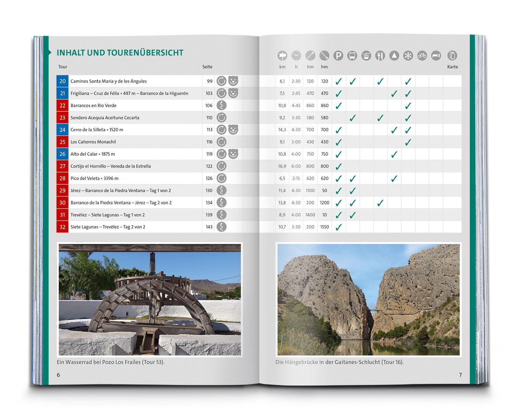Click the bed accommodation icon
The height and width of the screenshot is (420, 514).
436,55
